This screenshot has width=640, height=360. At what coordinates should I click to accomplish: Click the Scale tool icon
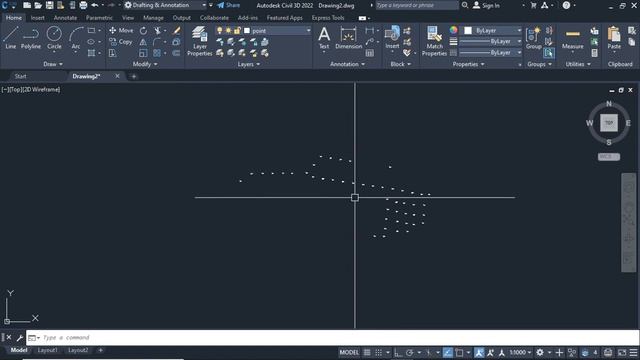tap(143, 53)
